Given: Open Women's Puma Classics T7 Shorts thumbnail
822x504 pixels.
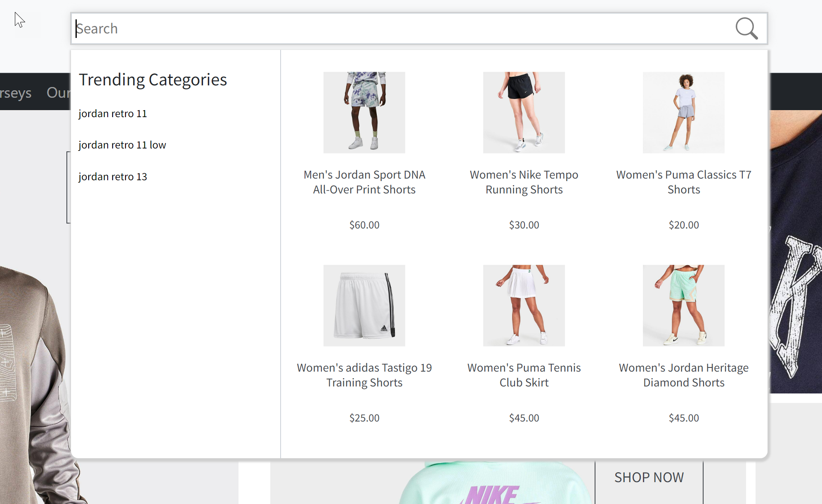Looking at the screenshot, I should (684, 113).
